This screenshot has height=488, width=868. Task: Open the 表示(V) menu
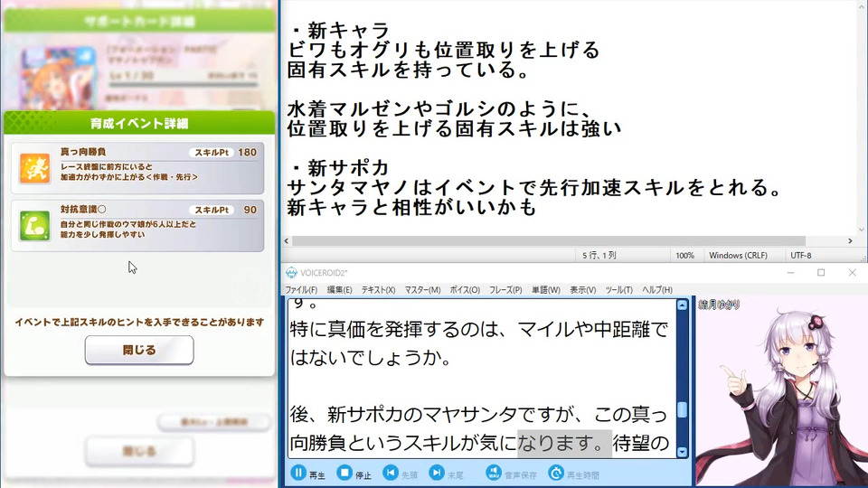pyautogui.click(x=583, y=290)
